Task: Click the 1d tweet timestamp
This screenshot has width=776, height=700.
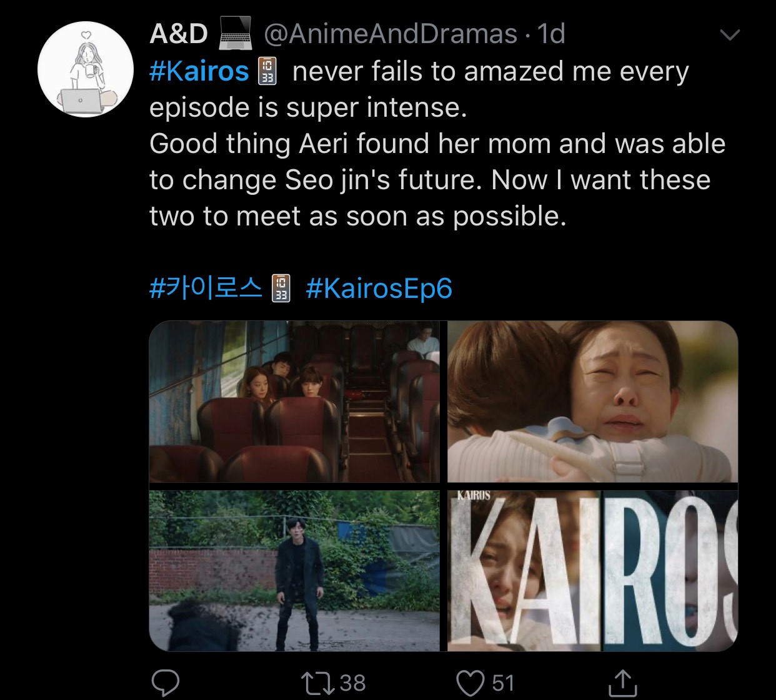Action: pyautogui.click(x=551, y=34)
